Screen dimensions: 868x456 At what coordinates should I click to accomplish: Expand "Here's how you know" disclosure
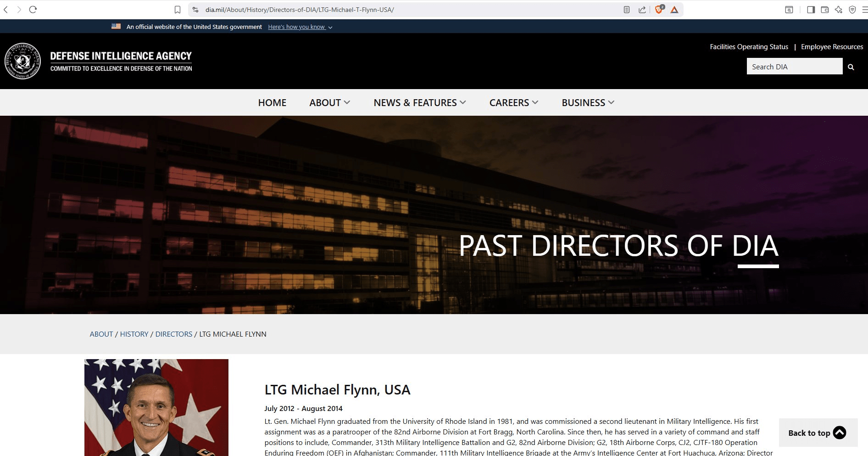300,27
